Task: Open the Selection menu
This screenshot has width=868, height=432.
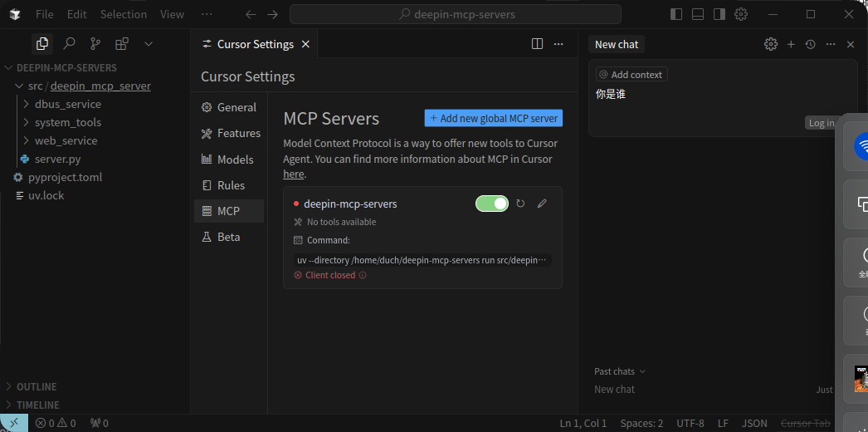Action: (124, 14)
